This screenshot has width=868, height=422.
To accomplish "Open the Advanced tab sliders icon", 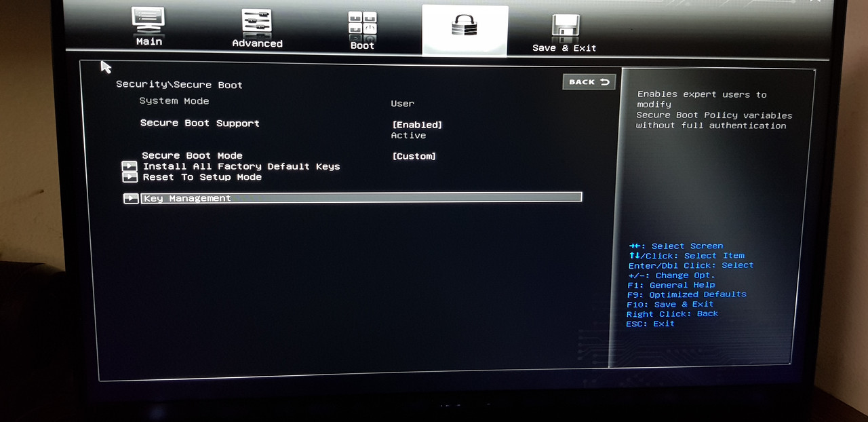I will (x=256, y=22).
